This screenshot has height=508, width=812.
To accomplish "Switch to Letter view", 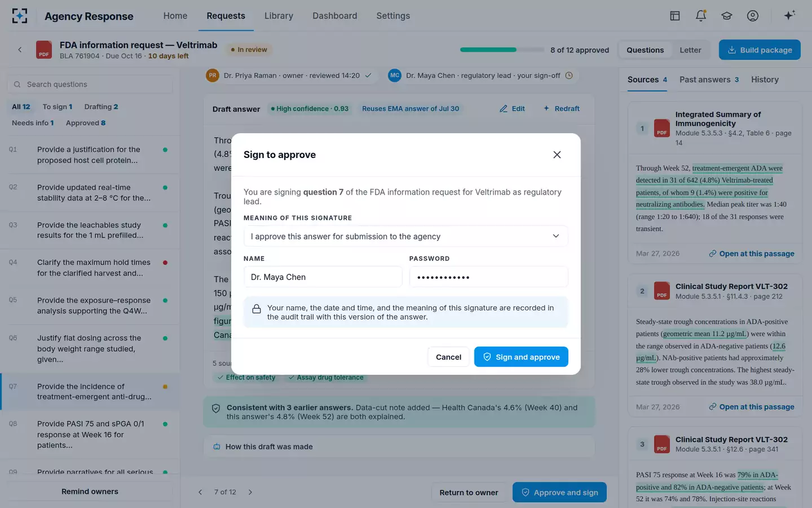I will (x=690, y=50).
